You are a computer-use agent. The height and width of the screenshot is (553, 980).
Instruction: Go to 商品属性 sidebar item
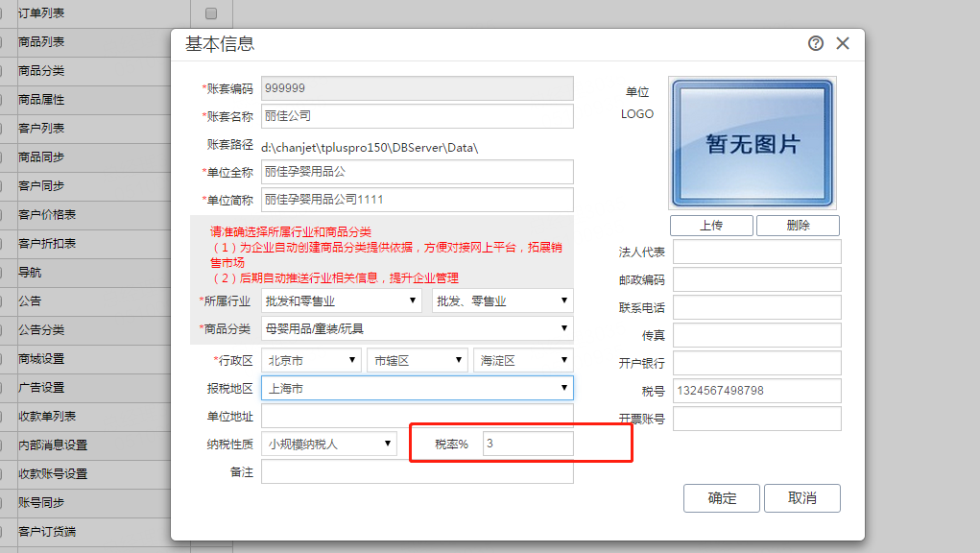tap(41, 99)
